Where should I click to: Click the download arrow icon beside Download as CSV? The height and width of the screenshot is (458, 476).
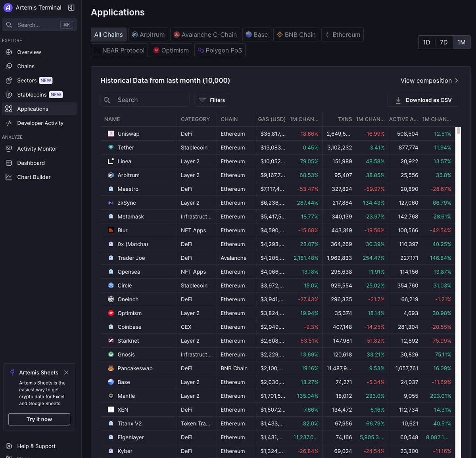(398, 100)
